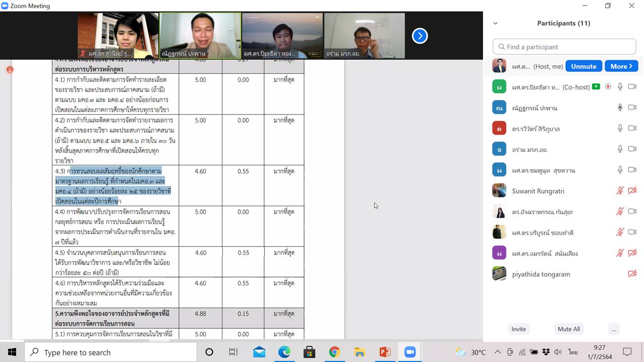Select the ผศ.ดร.สุวนิตย์ video thumbnail

pos(118,36)
